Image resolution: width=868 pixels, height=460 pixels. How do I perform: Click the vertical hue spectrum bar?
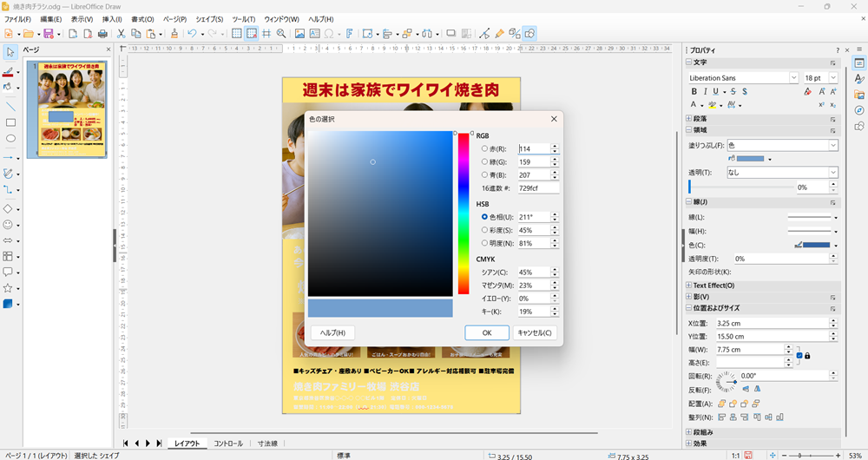(x=464, y=214)
